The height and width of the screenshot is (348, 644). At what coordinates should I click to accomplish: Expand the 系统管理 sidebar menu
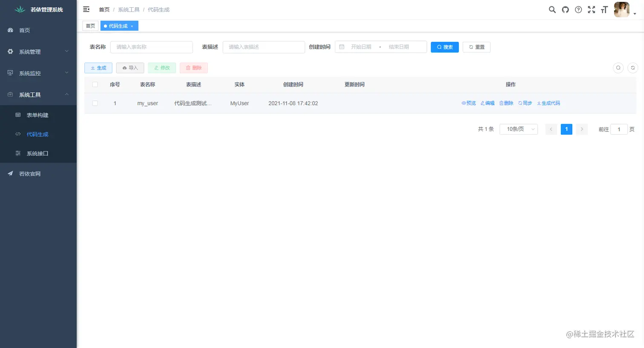click(x=38, y=52)
